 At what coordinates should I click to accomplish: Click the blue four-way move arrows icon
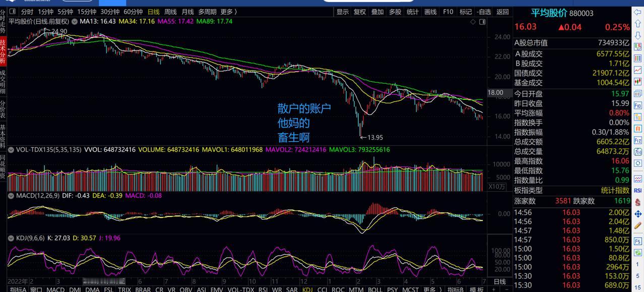click(637, 213)
